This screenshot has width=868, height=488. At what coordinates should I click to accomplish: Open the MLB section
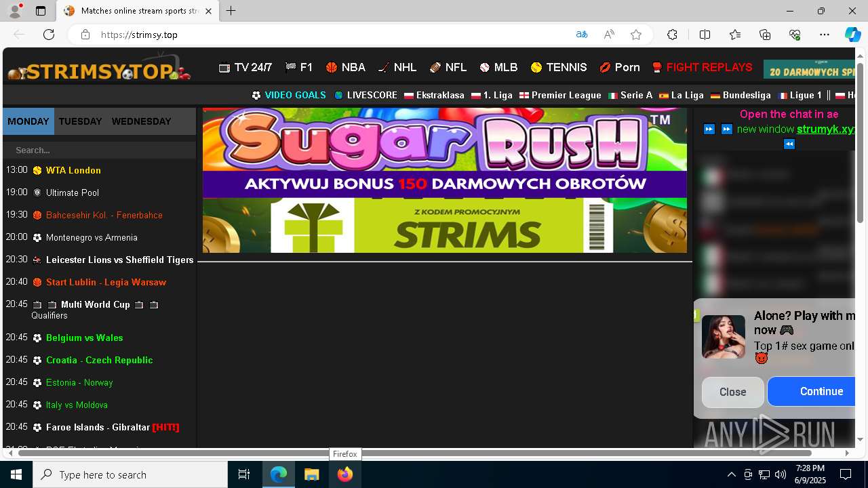498,67
